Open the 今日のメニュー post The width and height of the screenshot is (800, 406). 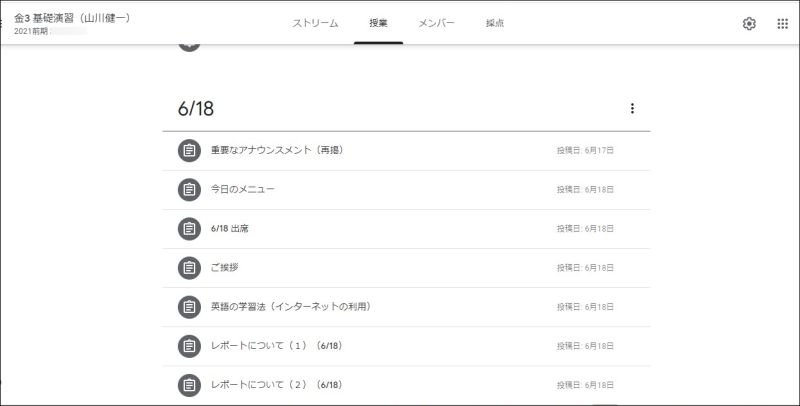point(406,190)
